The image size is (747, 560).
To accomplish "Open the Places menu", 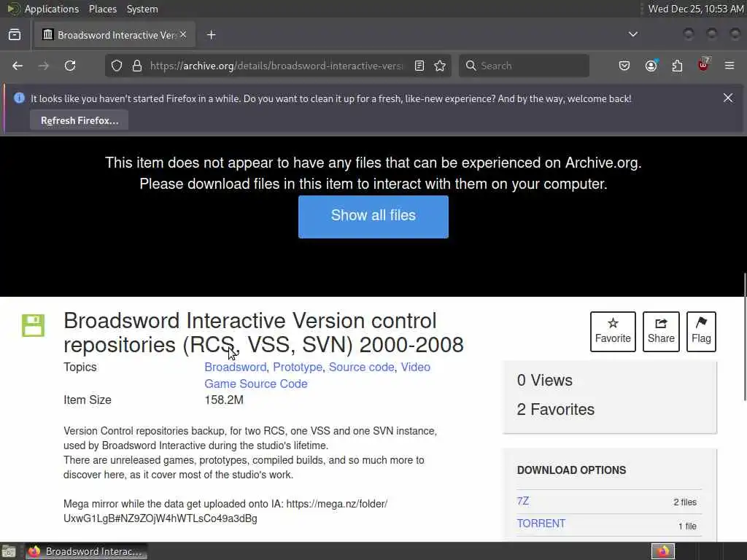I will pyautogui.click(x=102, y=9).
